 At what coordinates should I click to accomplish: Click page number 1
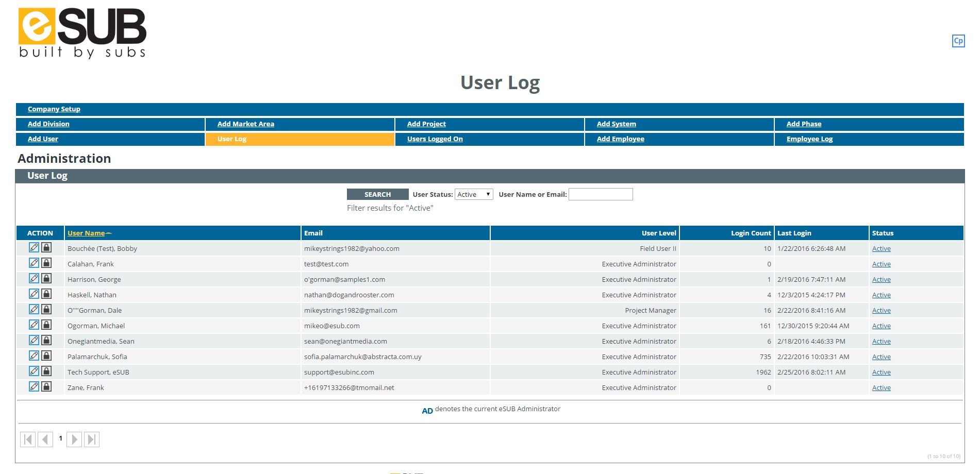(x=60, y=438)
